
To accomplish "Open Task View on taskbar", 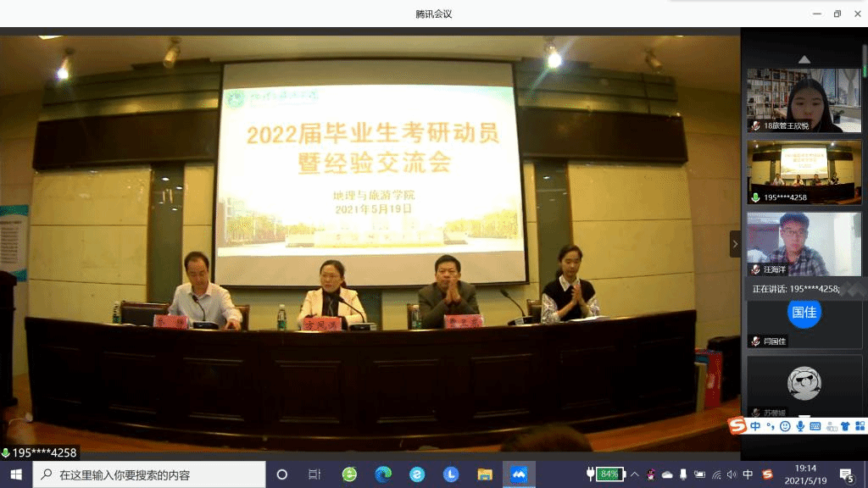I will click(x=314, y=474).
